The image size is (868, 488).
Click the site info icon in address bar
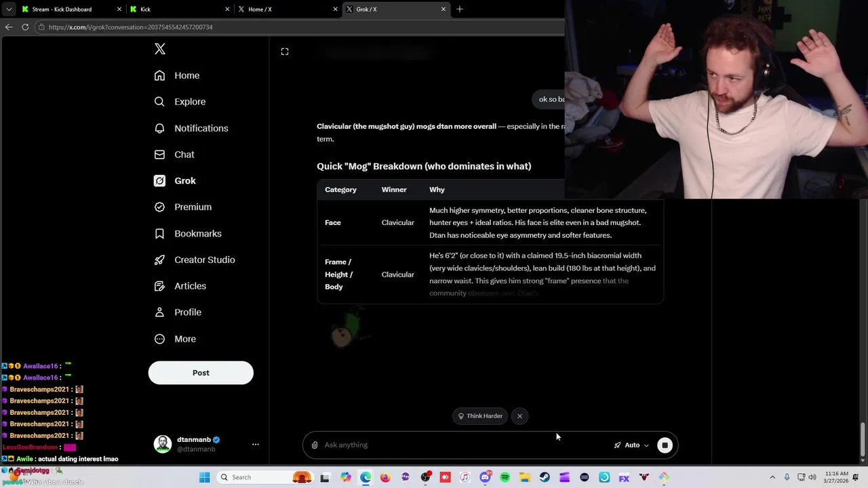[x=41, y=27]
